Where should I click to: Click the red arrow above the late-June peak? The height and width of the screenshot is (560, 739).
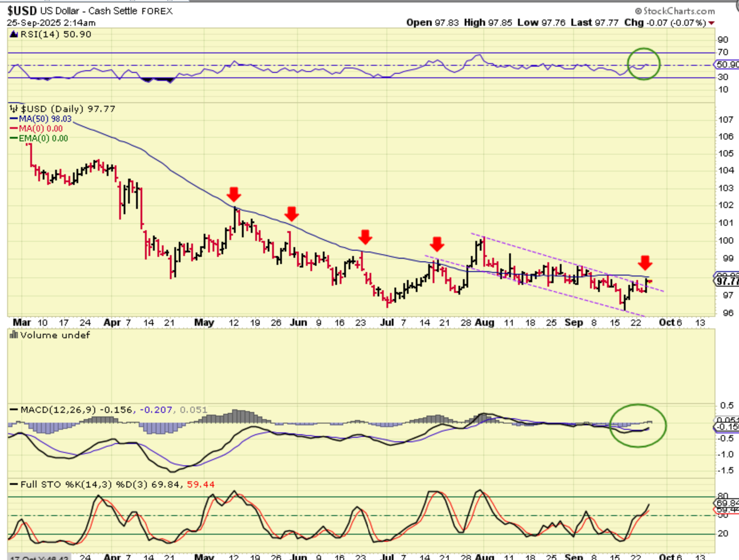click(365, 237)
